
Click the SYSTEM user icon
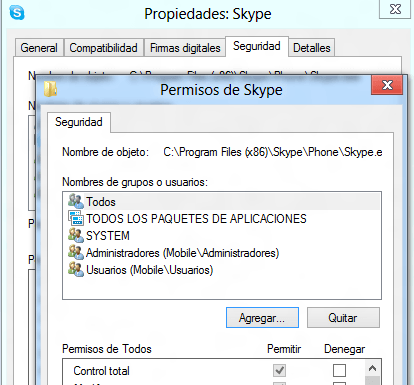76,235
